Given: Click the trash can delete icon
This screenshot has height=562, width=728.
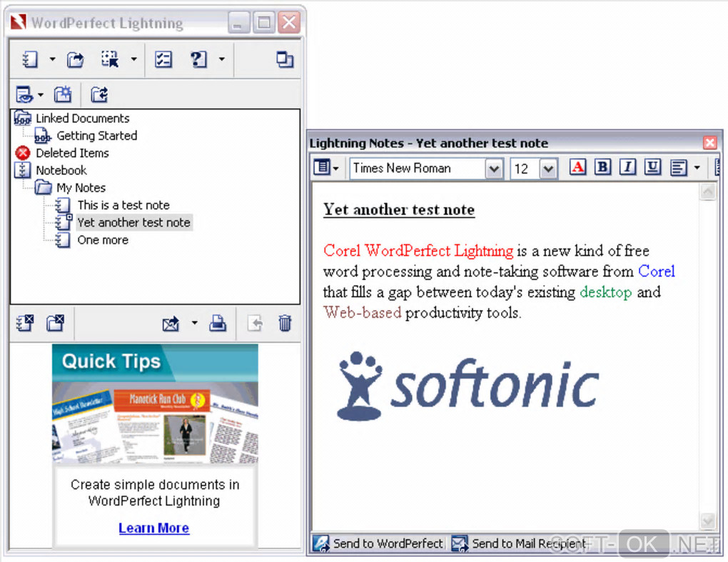Looking at the screenshot, I should click(x=285, y=323).
